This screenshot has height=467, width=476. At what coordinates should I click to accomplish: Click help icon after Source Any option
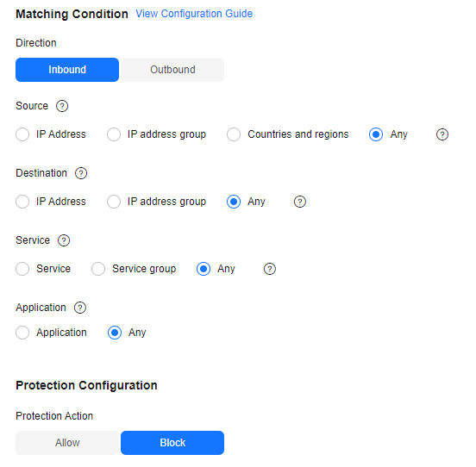coord(442,134)
